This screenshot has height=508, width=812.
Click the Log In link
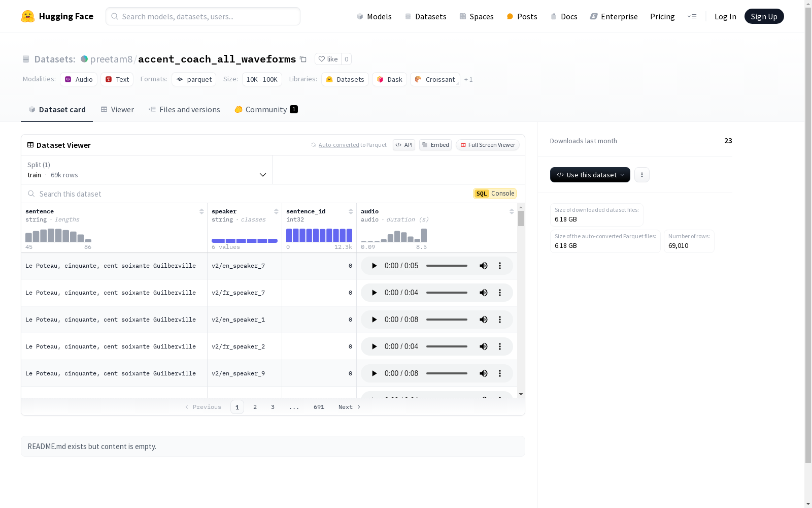point(725,16)
